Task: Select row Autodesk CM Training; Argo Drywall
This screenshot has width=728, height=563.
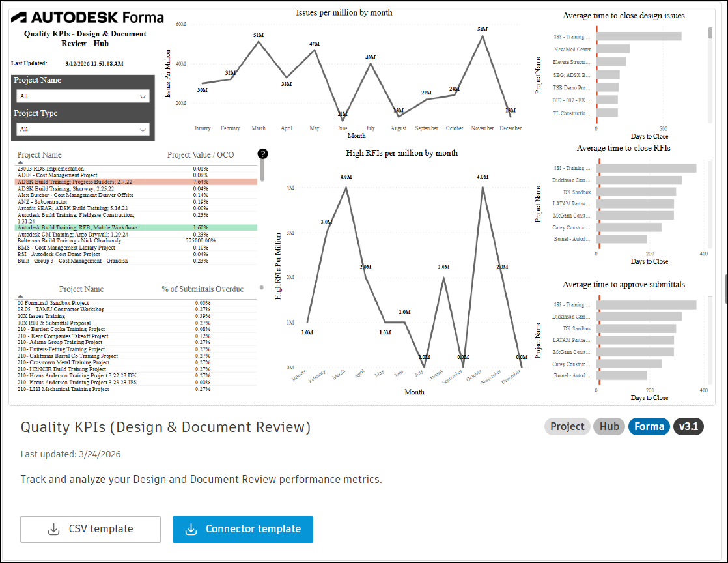Action: tap(136, 235)
